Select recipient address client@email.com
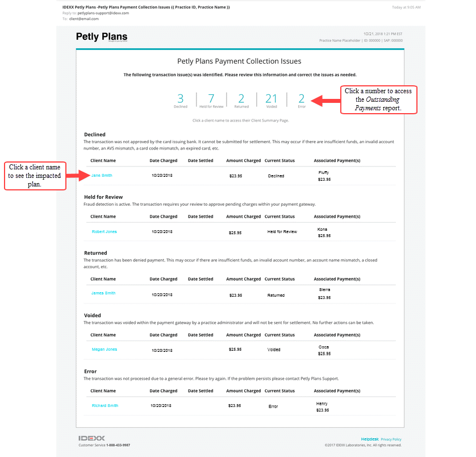Viewport: 476px width, 457px height. click(84, 19)
